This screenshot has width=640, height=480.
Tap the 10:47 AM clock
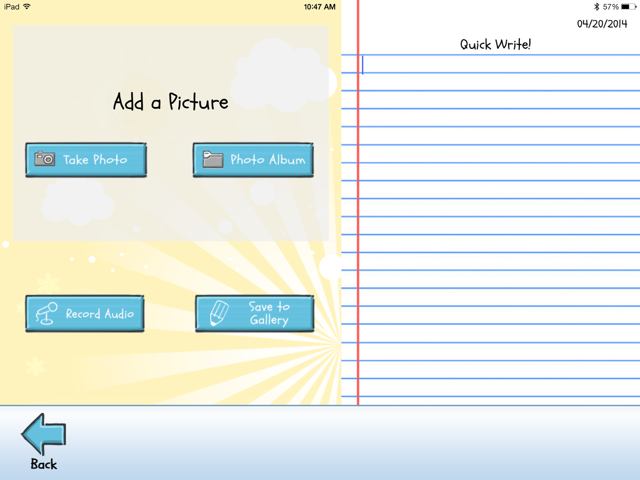coord(320,6)
